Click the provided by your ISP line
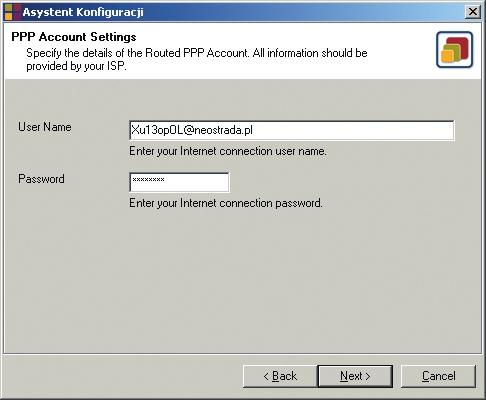486x400 pixels. click(x=76, y=66)
